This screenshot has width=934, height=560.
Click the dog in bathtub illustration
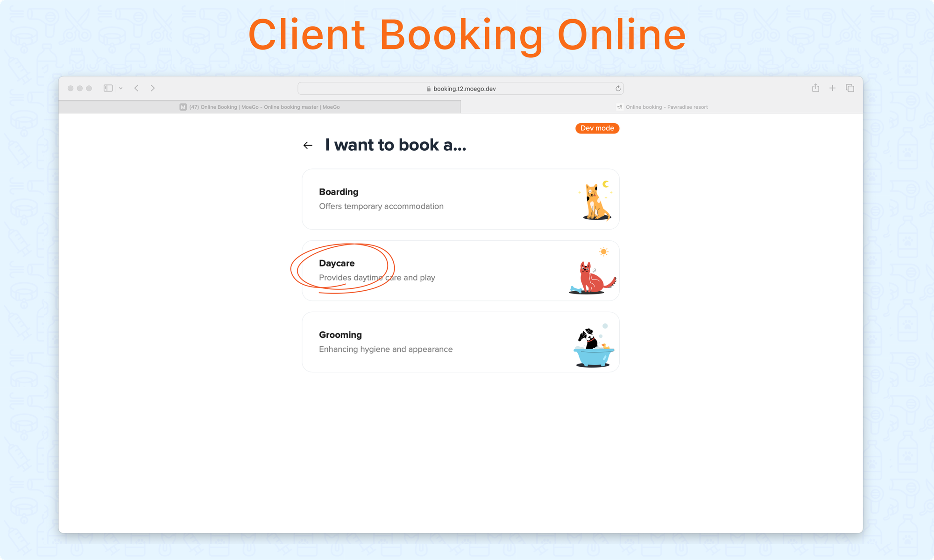pyautogui.click(x=593, y=348)
